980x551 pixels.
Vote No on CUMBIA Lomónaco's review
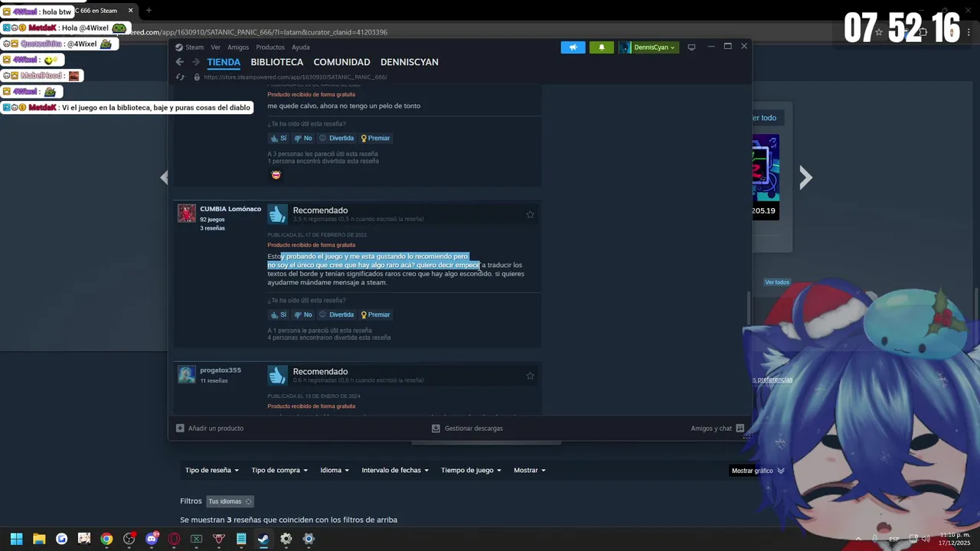coord(303,315)
